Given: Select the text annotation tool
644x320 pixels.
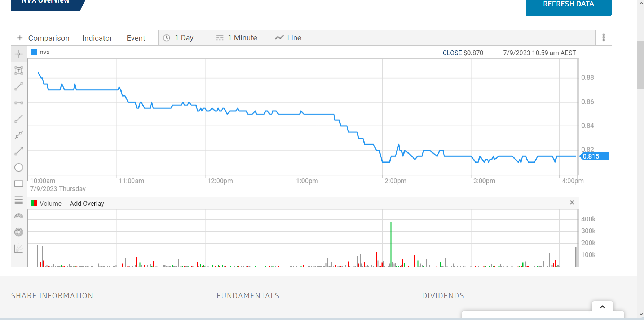Looking at the screenshot, I should tap(19, 71).
